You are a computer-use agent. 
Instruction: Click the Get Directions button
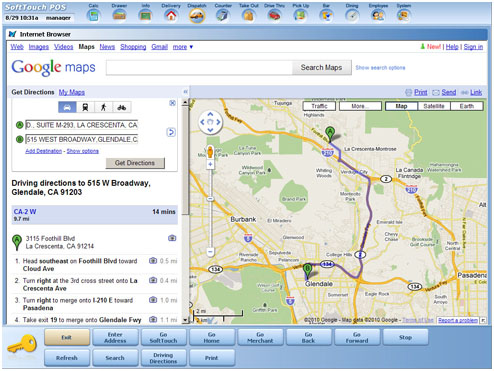coord(135,163)
